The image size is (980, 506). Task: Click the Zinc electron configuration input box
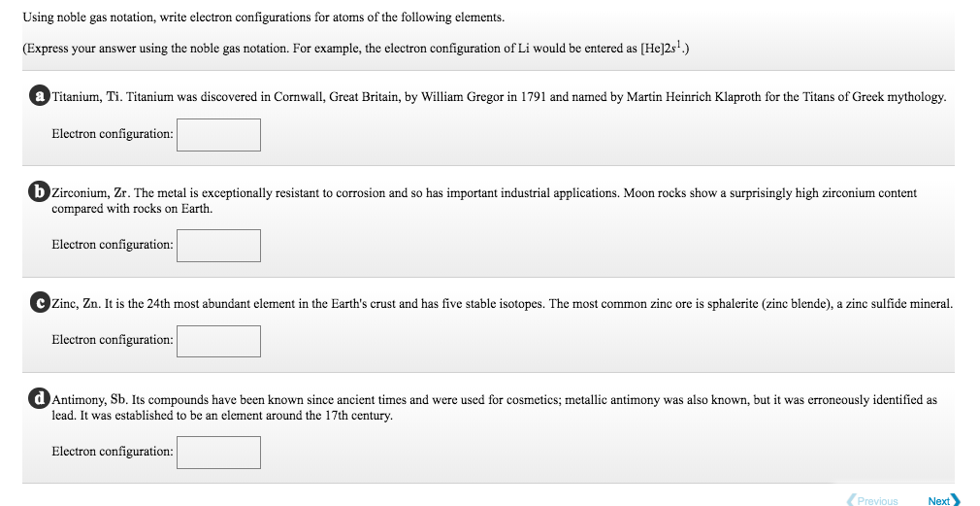pos(218,341)
